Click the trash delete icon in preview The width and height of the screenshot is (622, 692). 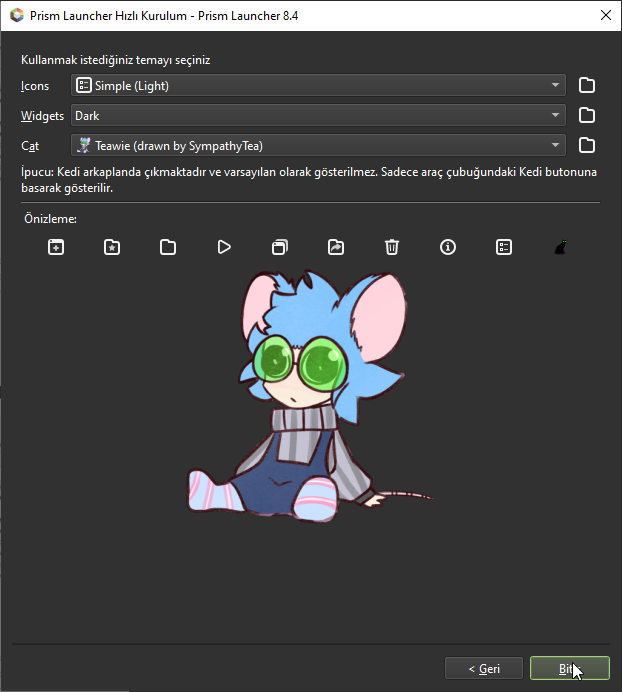coord(392,247)
